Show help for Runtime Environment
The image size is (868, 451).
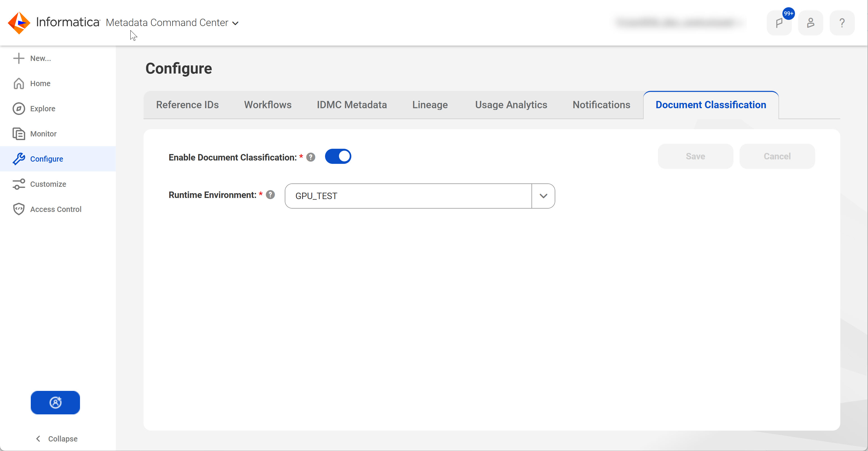tap(270, 195)
